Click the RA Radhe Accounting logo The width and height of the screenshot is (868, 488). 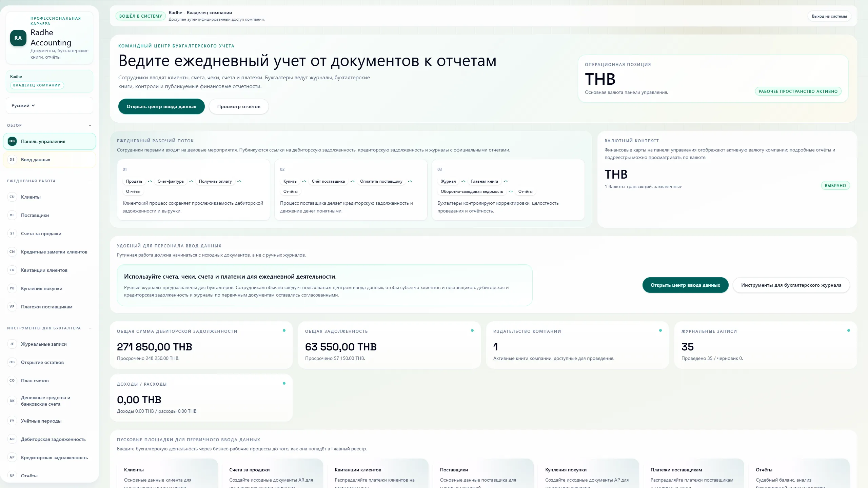18,38
